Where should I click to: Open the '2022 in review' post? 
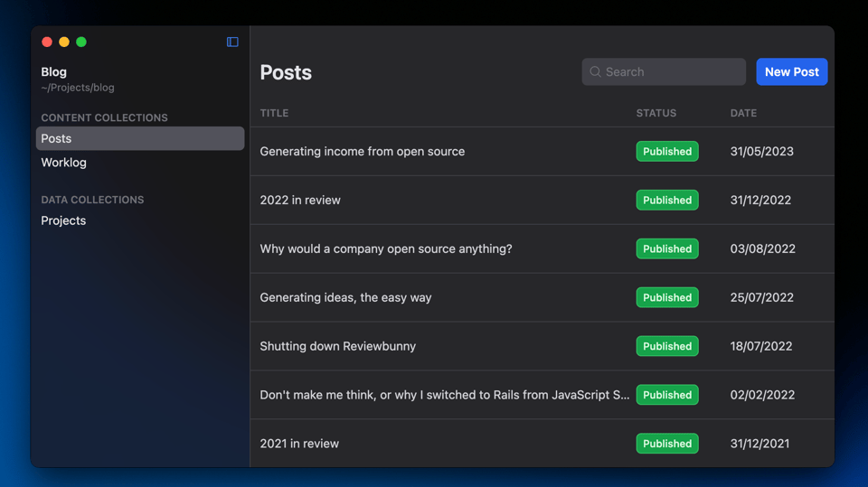[x=300, y=201]
